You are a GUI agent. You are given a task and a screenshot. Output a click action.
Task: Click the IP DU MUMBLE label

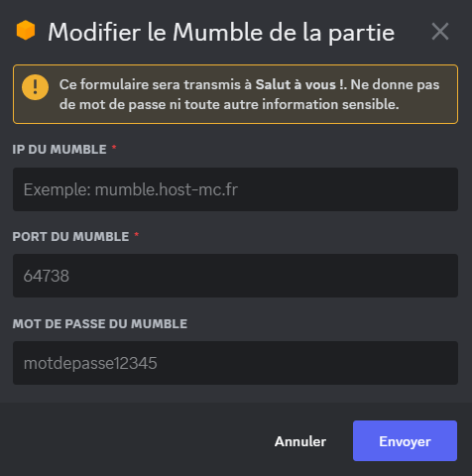click(x=59, y=150)
